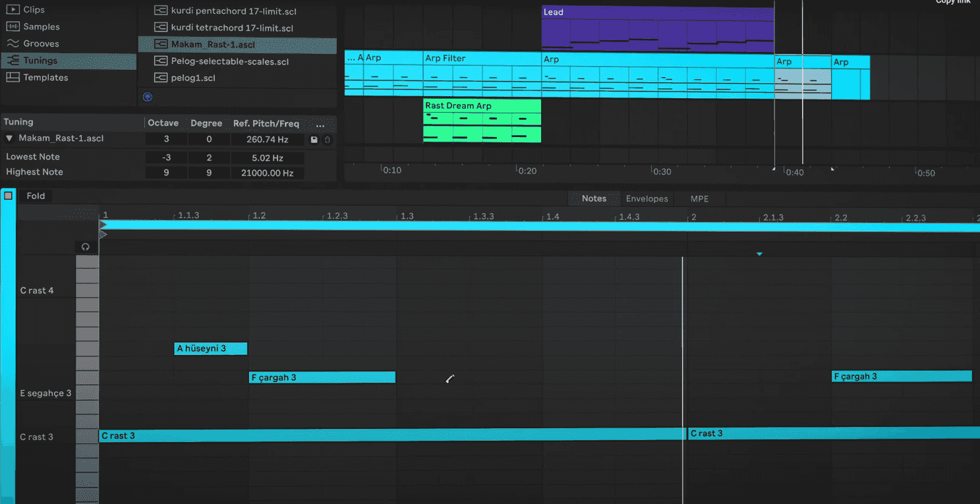Open the MPE tab
This screenshot has height=504, width=980.
coord(699,198)
